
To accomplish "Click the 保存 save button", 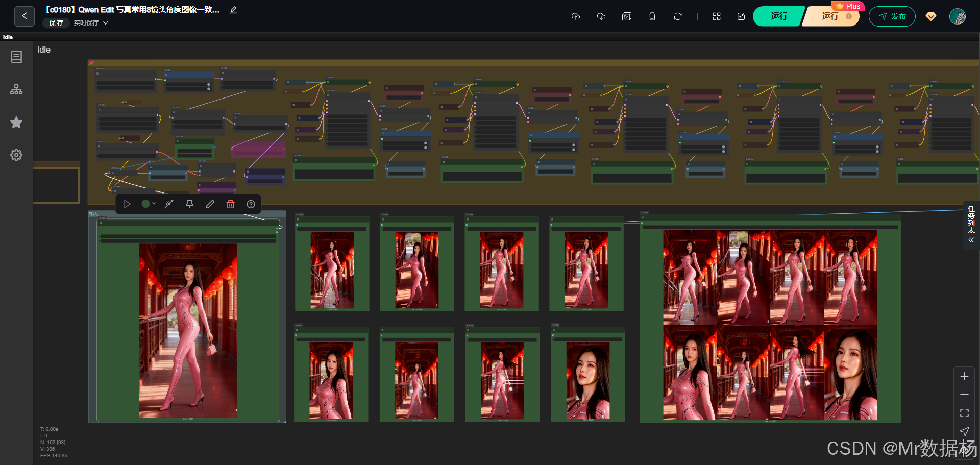I will (x=56, y=23).
